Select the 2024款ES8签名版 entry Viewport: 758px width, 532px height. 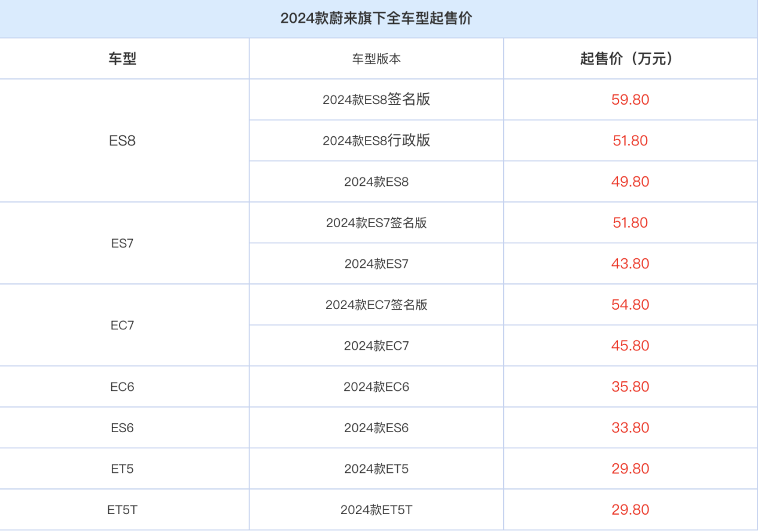[376, 99]
